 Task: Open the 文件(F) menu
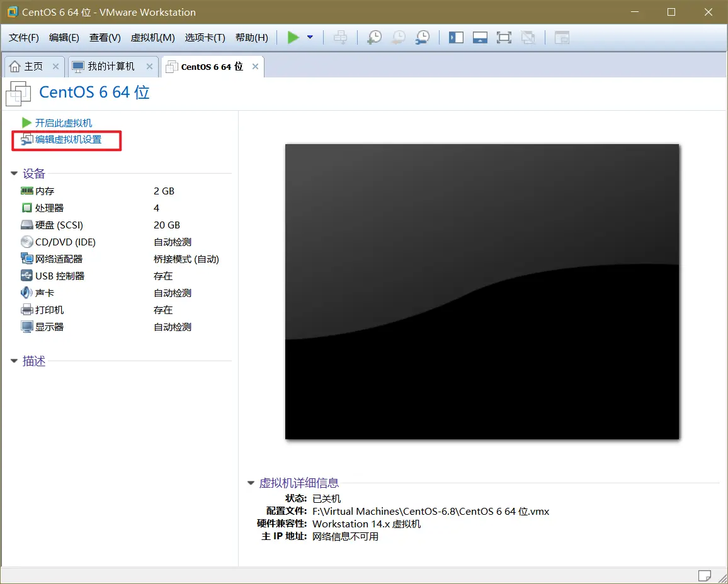click(24, 38)
